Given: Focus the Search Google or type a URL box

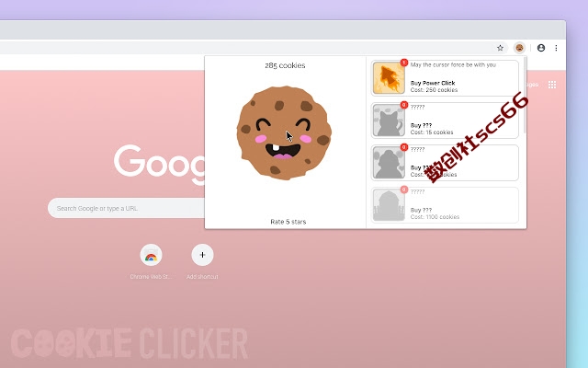Looking at the screenshot, I should [x=126, y=208].
